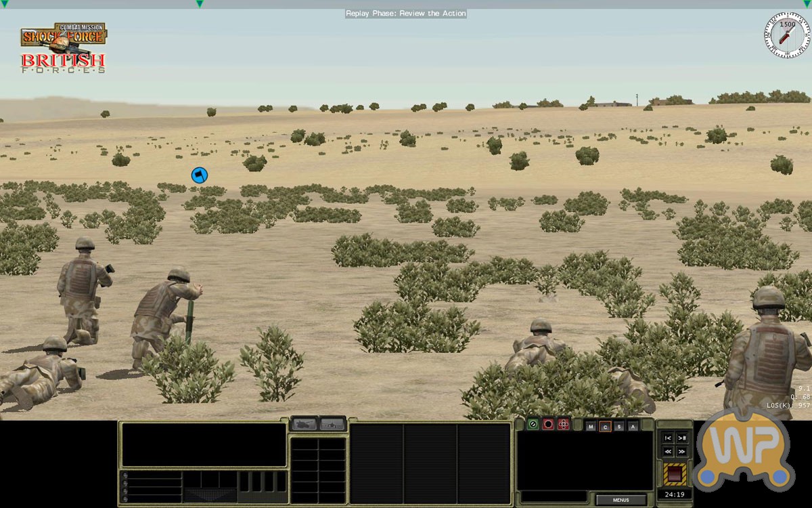Screen dimensions: 812x508
Task: Toggle replay play/pause
Action: click(682, 438)
